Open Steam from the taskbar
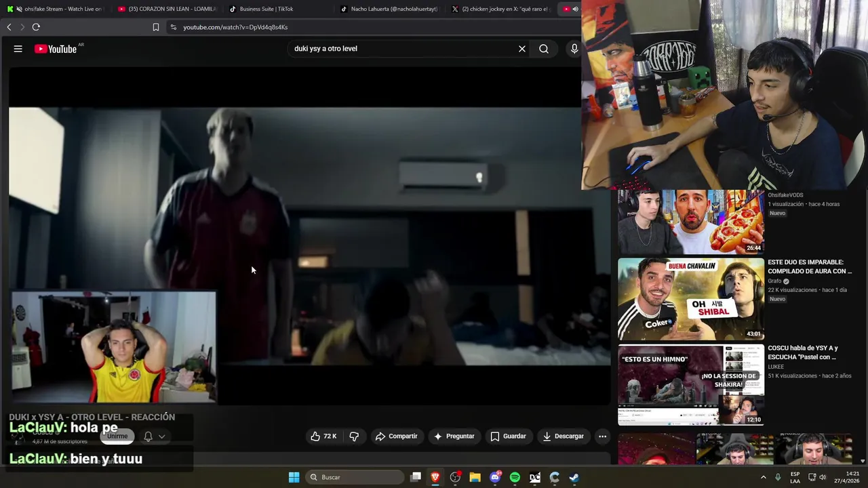Screen dimensions: 868x488 [x=574, y=477]
